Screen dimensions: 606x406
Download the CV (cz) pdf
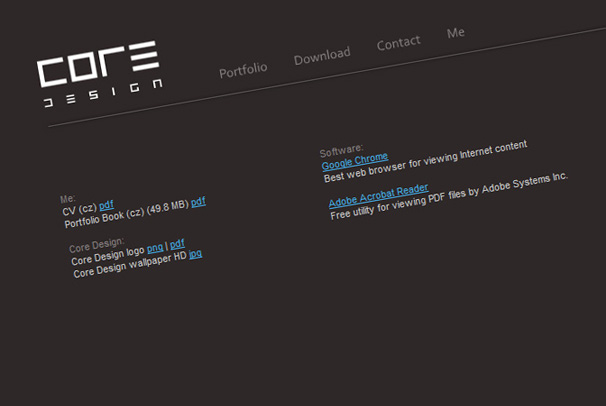click(x=106, y=206)
